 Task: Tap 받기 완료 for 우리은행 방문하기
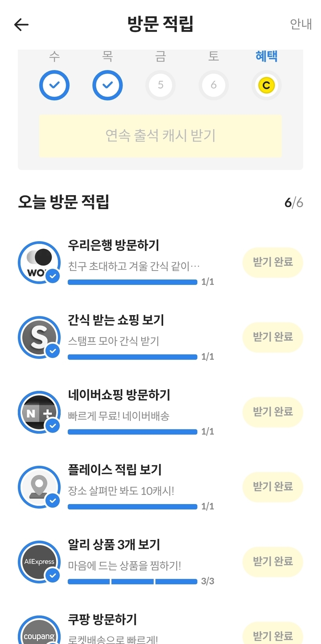(273, 262)
